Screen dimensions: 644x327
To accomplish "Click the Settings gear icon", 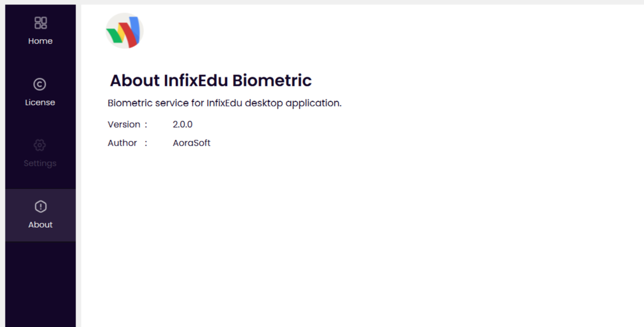I will click(40, 145).
